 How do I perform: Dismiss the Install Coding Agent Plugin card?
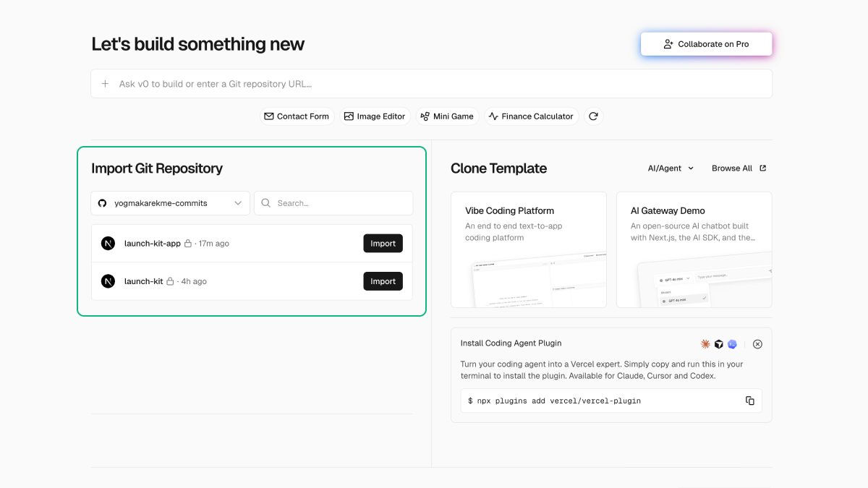757,344
